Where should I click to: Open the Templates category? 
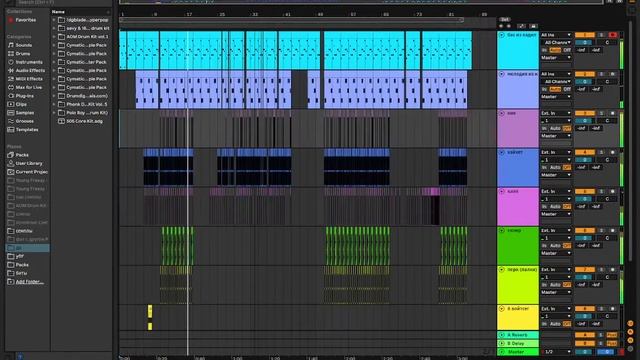tap(27, 129)
